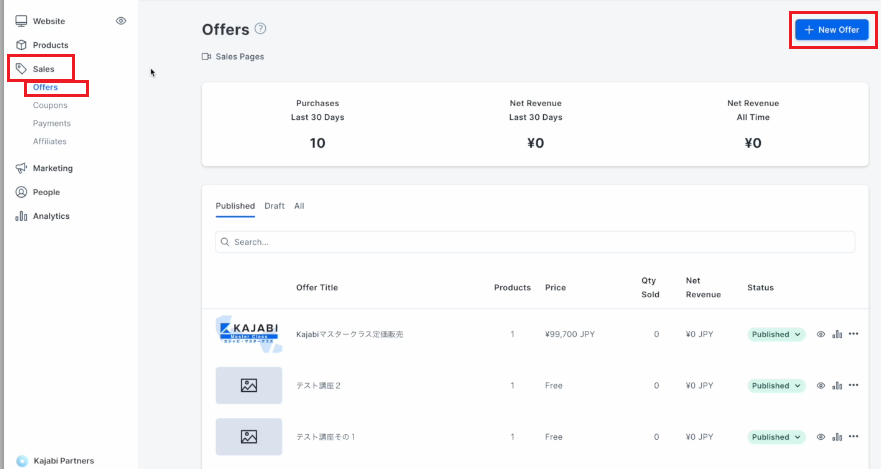Select Sales in the sidebar

[x=43, y=69]
